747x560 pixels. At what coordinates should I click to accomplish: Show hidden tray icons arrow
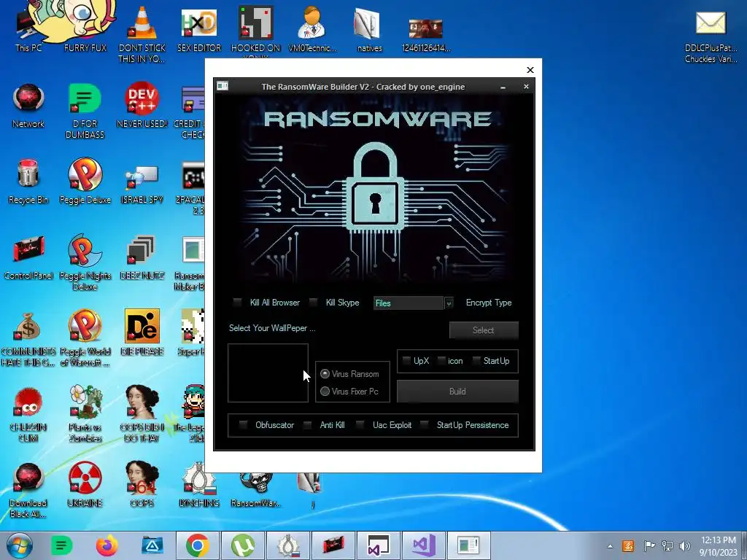coord(610,546)
